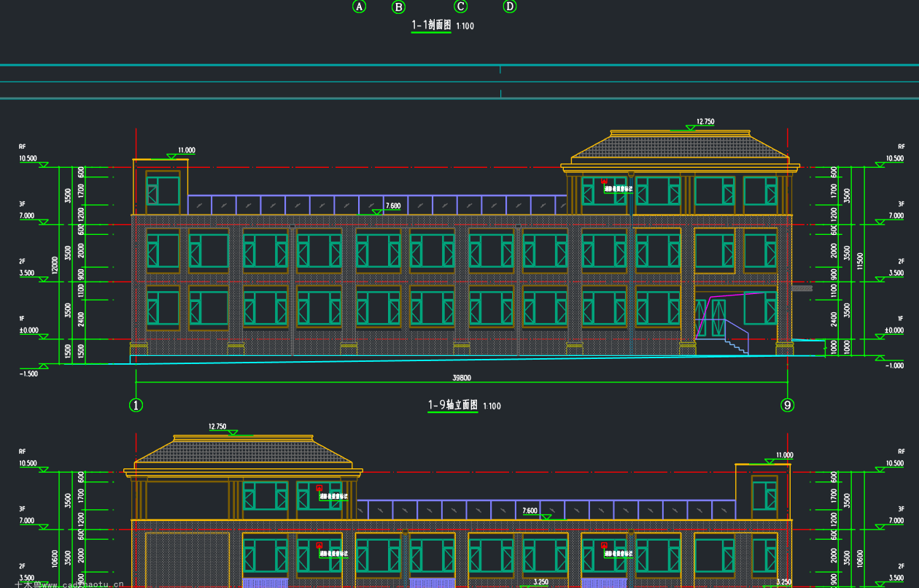
Task: Click the axis bubble labeled B
Action: coord(398,7)
